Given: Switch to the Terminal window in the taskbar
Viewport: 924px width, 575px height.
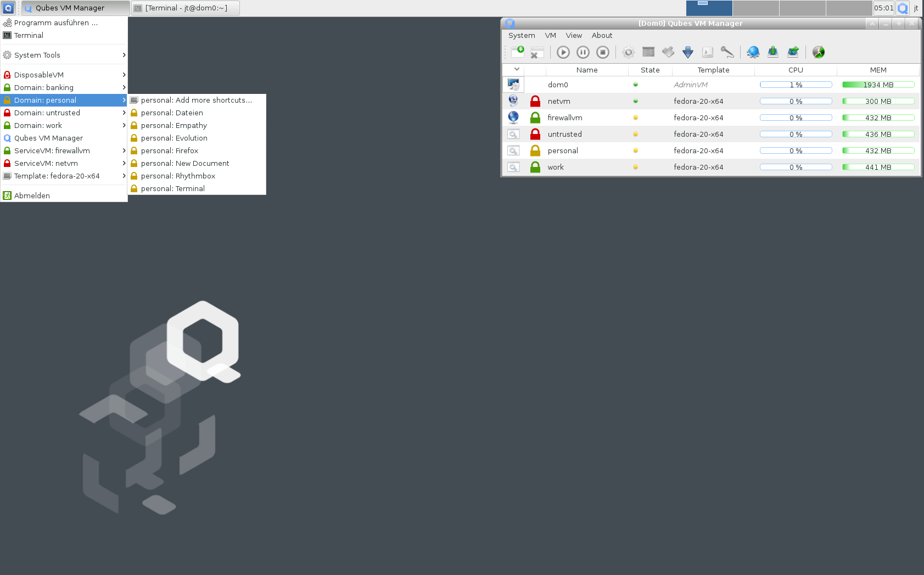Looking at the screenshot, I should [185, 8].
